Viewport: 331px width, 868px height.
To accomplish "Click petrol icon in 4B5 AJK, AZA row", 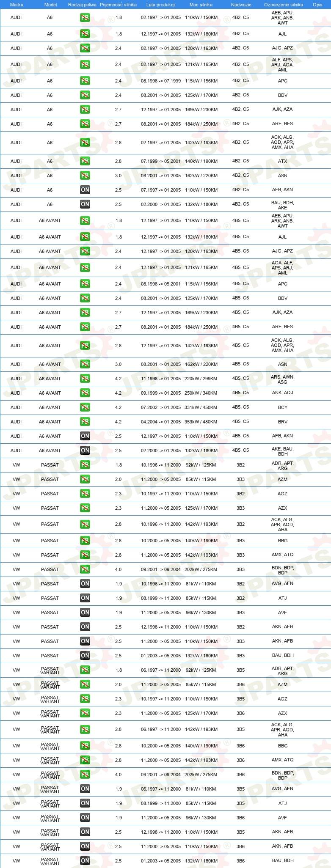I will [85, 313].
